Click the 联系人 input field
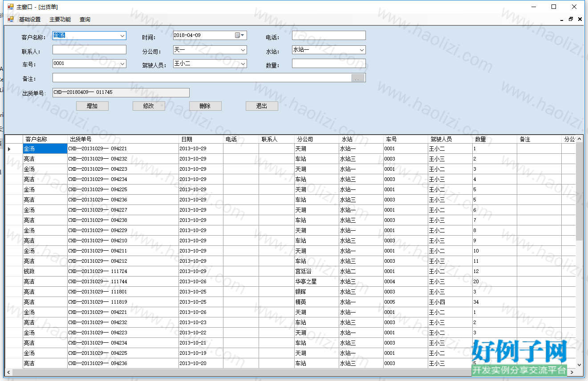The height and width of the screenshot is (381, 588). tap(89, 50)
